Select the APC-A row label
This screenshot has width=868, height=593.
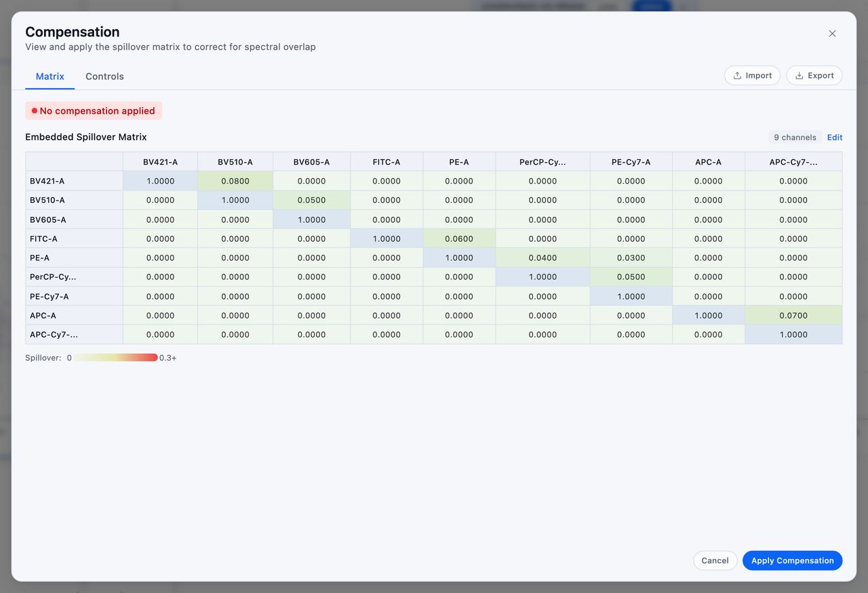[x=75, y=315]
